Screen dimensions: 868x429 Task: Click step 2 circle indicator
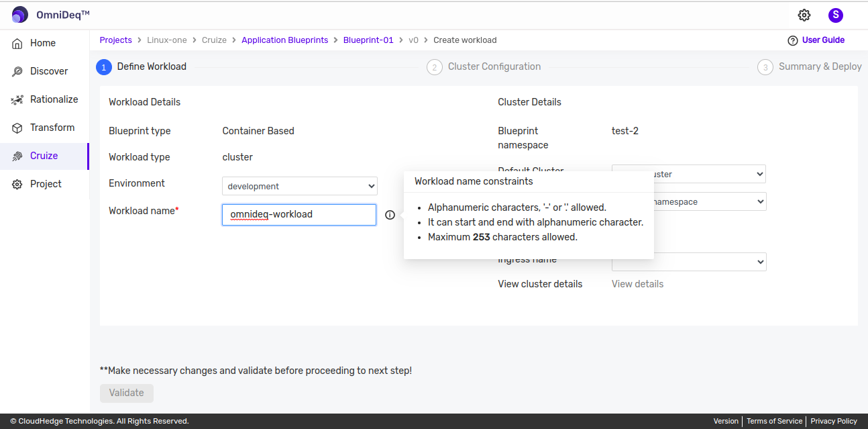click(x=435, y=67)
